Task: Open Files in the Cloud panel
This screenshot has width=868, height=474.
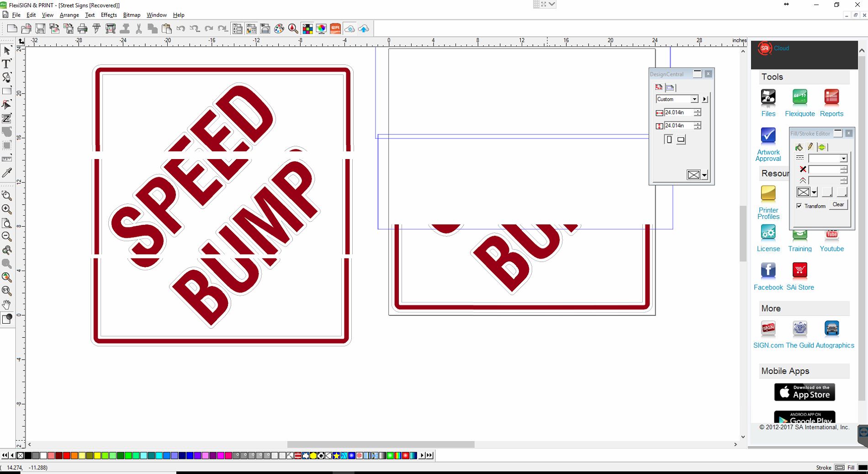Action: [x=768, y=103]
